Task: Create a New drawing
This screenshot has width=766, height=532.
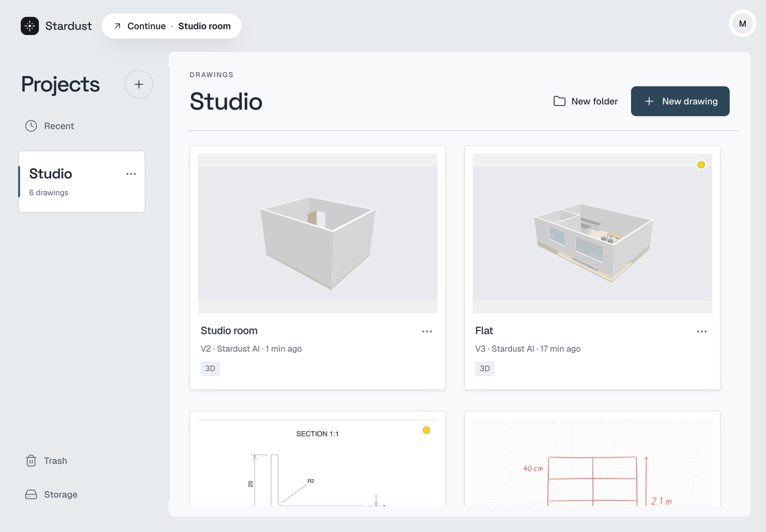Action: tap(680, 101)
